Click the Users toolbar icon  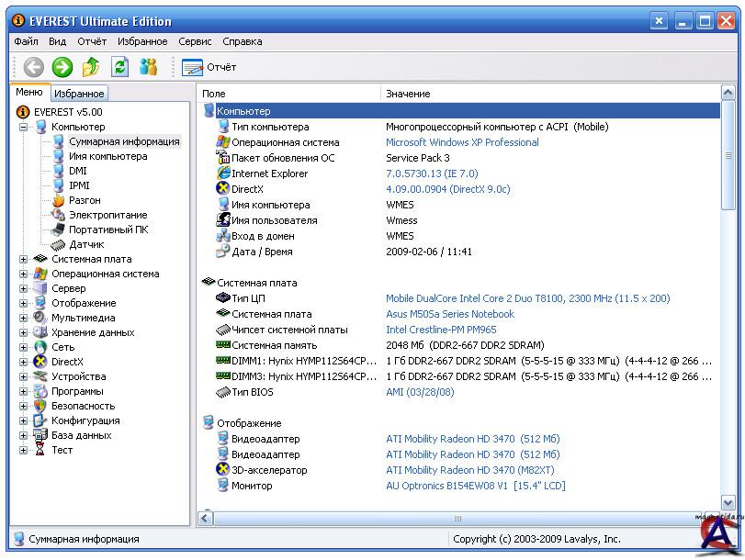pyautogui.click(x=148, y=66)
